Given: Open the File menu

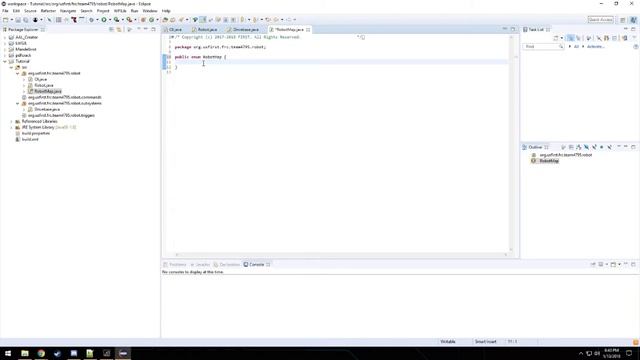Looking at the screenshot, I should pyautogui.click(x=5, y=11).
